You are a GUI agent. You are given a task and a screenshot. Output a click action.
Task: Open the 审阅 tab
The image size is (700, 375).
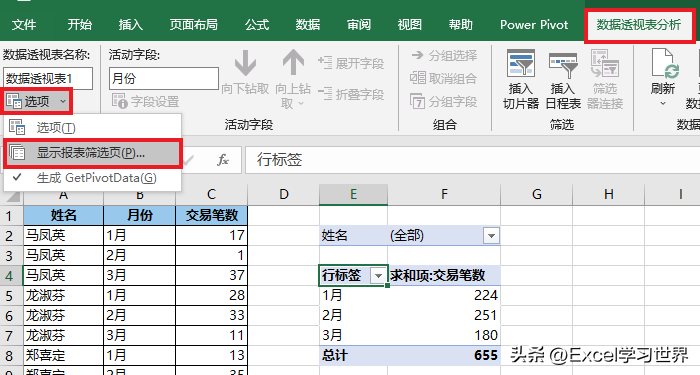point(359,24)
